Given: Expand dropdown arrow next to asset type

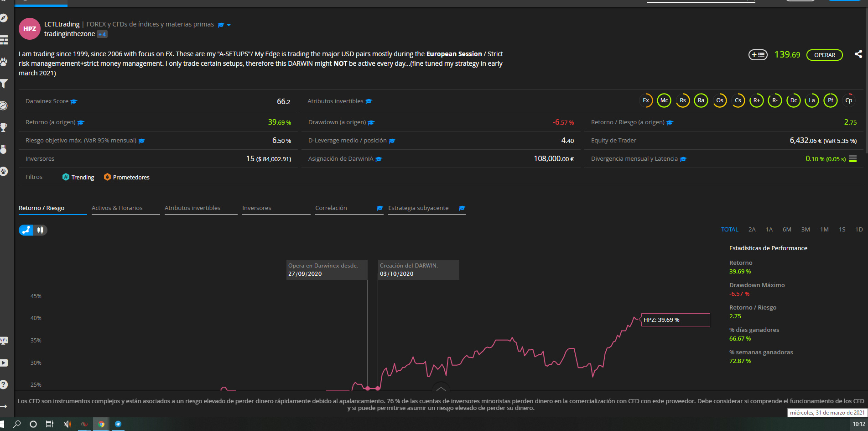Looking at the screenshot, I should pyautogui.click(x=229, y=25).
